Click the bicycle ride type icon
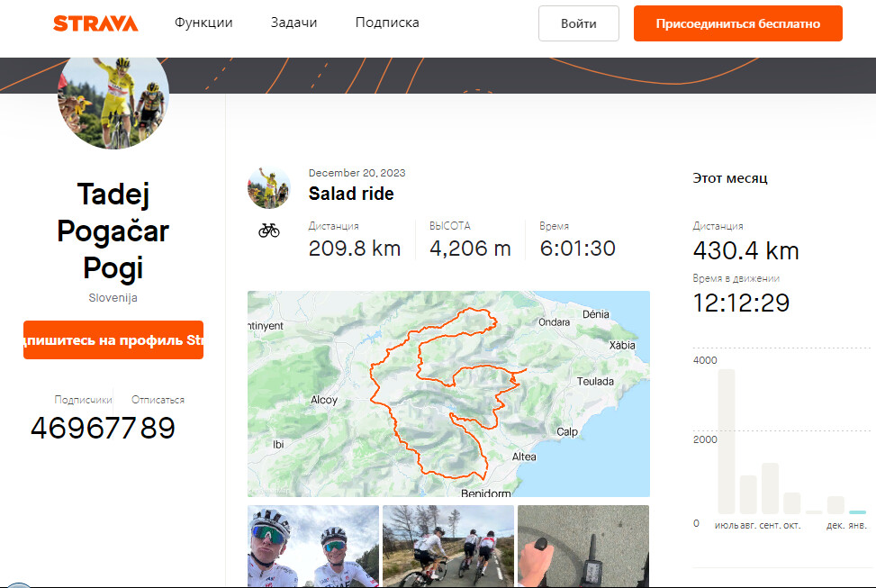This screenshot has width=876, height=588. [268, 231]
